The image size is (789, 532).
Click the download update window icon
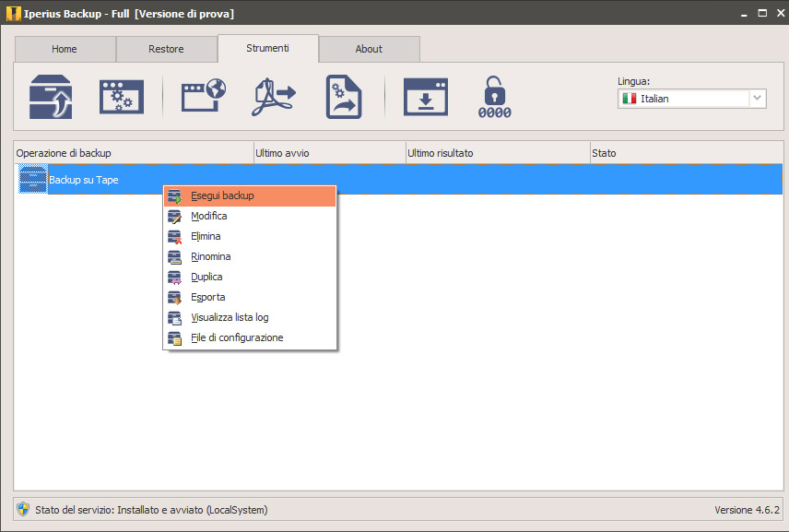pyautogui.click(x=426, y=97)
